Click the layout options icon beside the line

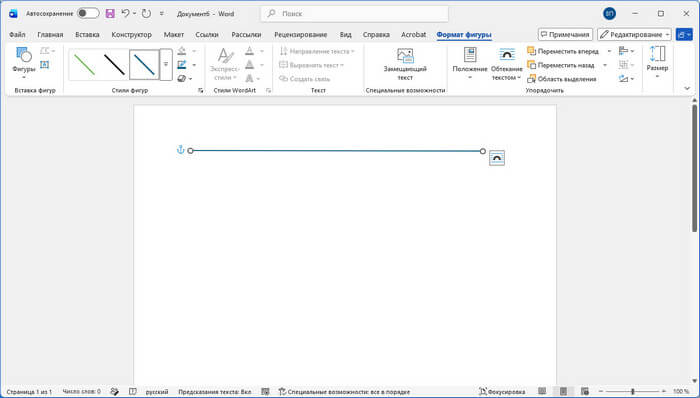(496, 158)
